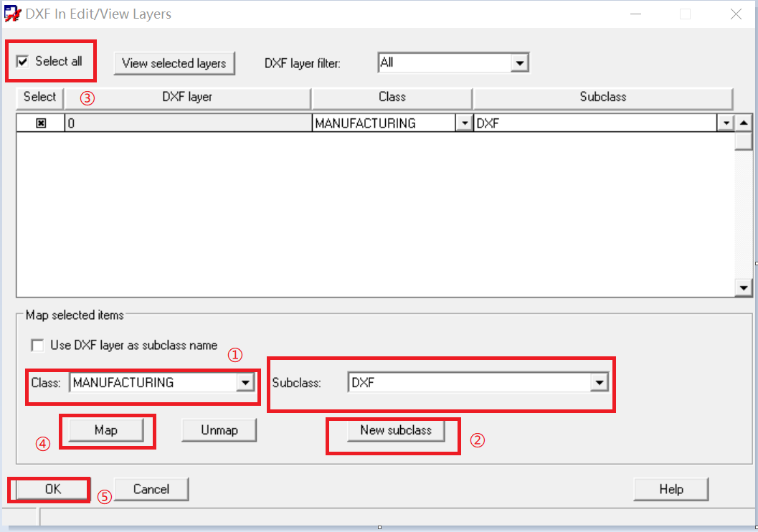Viewport: 758px width, 532px height.
Task: Open Class dropdown in layer 0 row
Action: click(465, 123)
